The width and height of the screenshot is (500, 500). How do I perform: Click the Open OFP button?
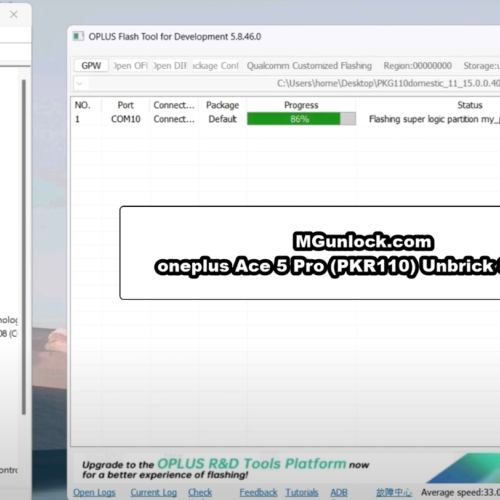[x=131, y=66]
